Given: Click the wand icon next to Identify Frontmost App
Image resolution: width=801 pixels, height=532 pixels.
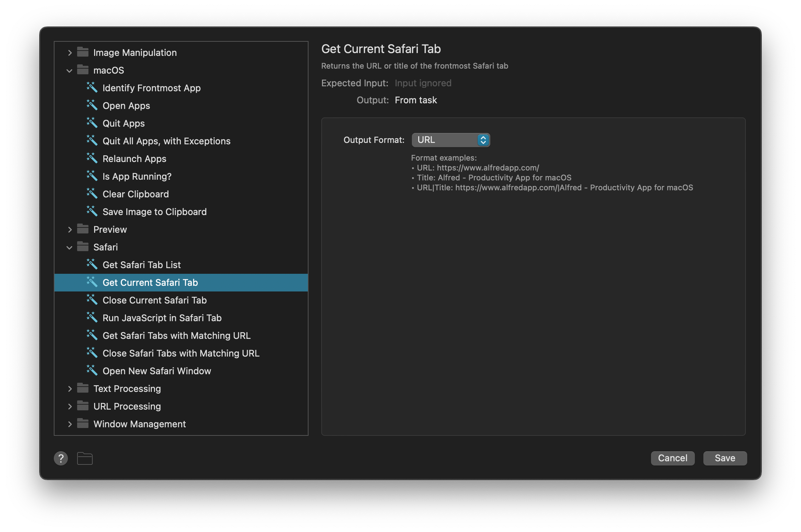Looking at the screenshot, I should (x=92, y=88).
